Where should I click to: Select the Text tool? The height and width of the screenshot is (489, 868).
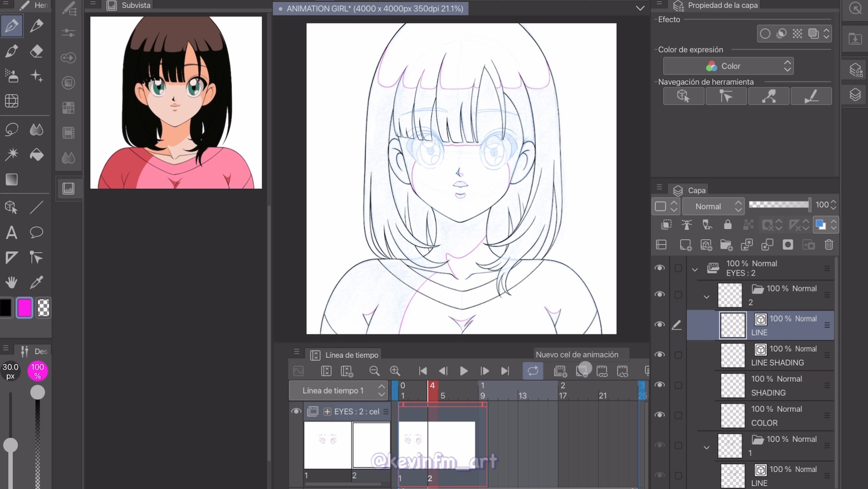(12, 233)
